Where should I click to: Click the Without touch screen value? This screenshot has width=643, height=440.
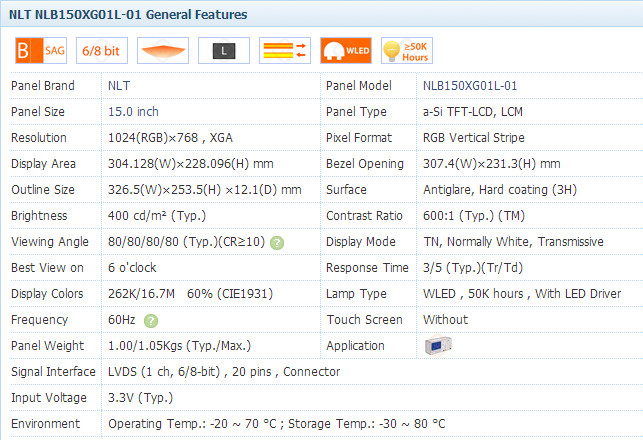coord(445,320)
